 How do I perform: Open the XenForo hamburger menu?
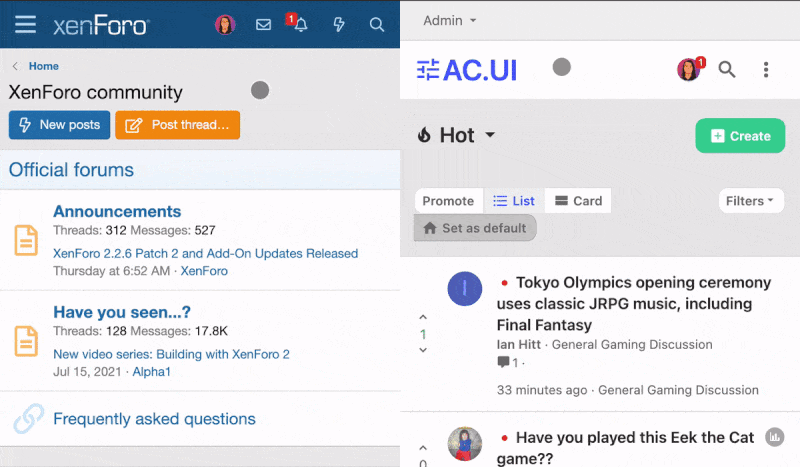pos(25,24)
